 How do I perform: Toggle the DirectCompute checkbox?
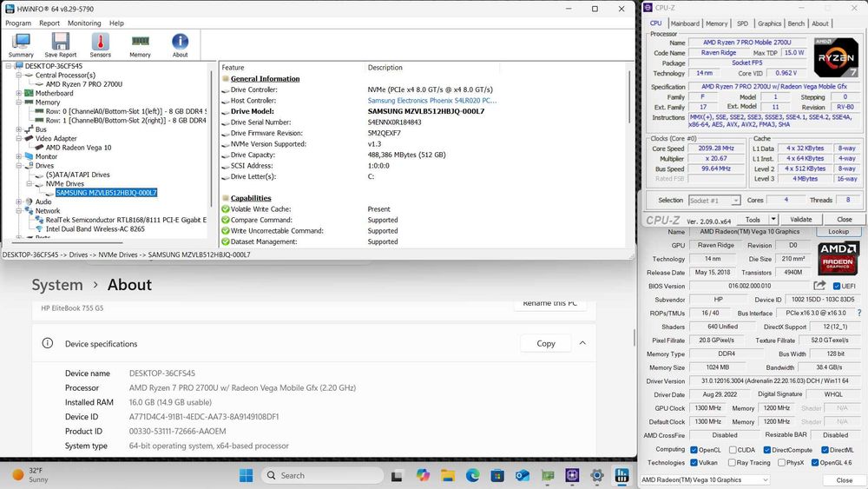tap(767, 450)
